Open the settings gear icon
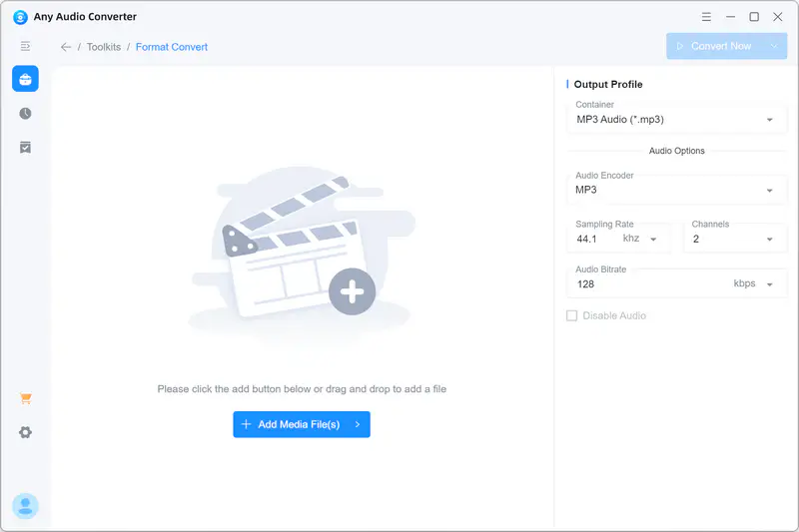Screen dimensions: 799x532 click(25, 432)
